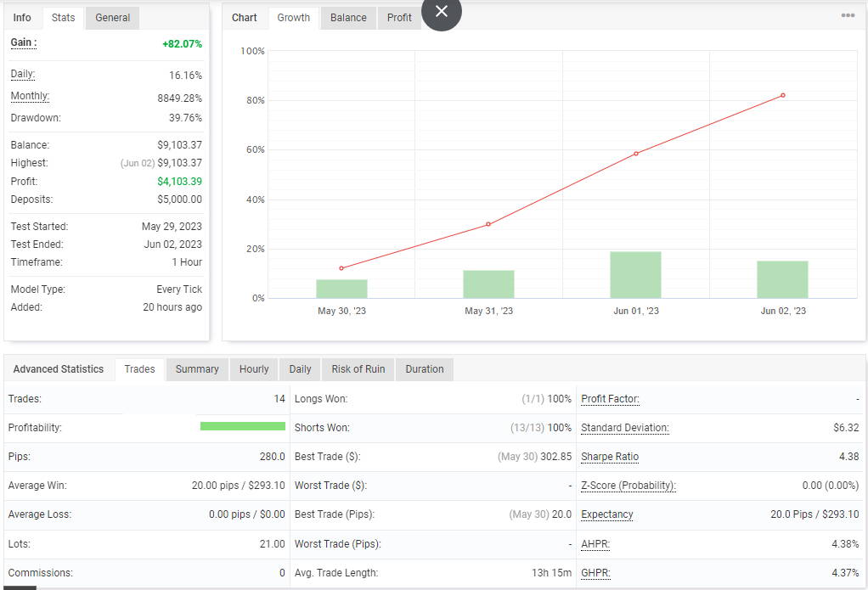Click the Jun 02 green bar
The width and height of the screenshot is (868, 590).
[x=783, y=279]
